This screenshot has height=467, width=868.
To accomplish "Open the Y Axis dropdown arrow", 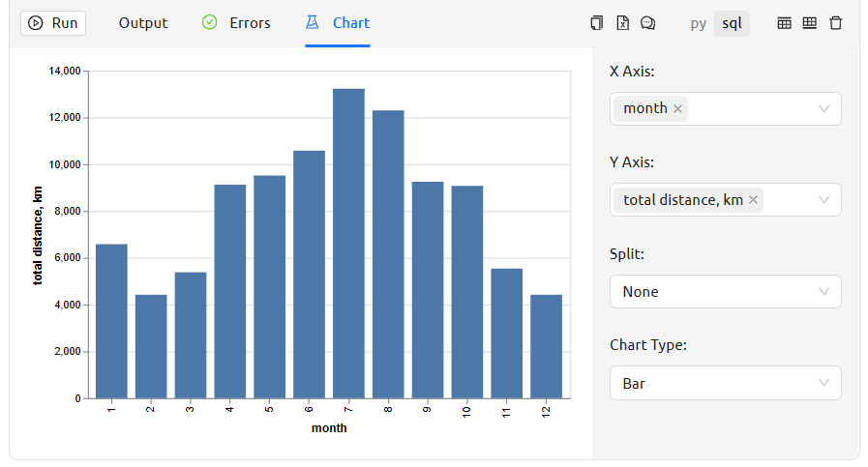I will [823, 200].
